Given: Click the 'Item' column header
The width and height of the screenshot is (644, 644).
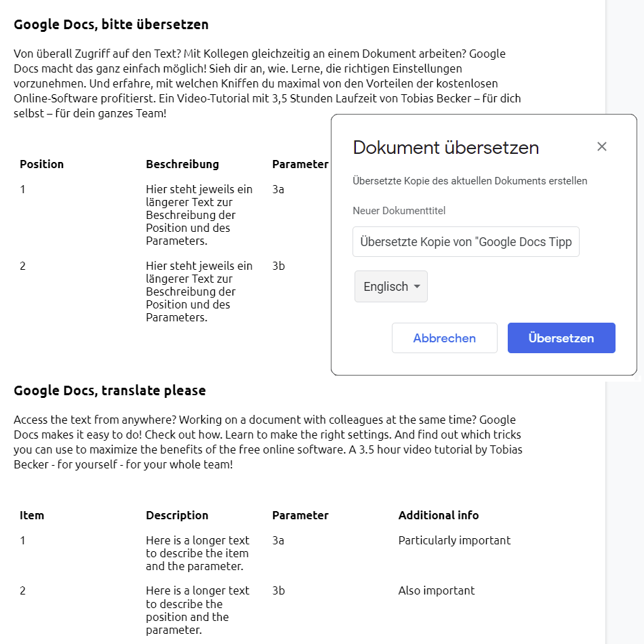Looking at the screenshot, I should coord(32,515).
